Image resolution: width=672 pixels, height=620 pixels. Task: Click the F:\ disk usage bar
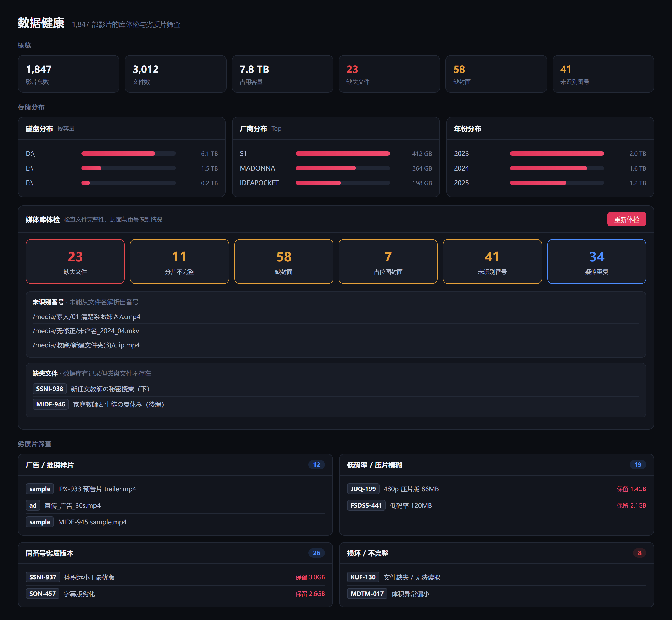pyautogui.click(x=128, y=183)
